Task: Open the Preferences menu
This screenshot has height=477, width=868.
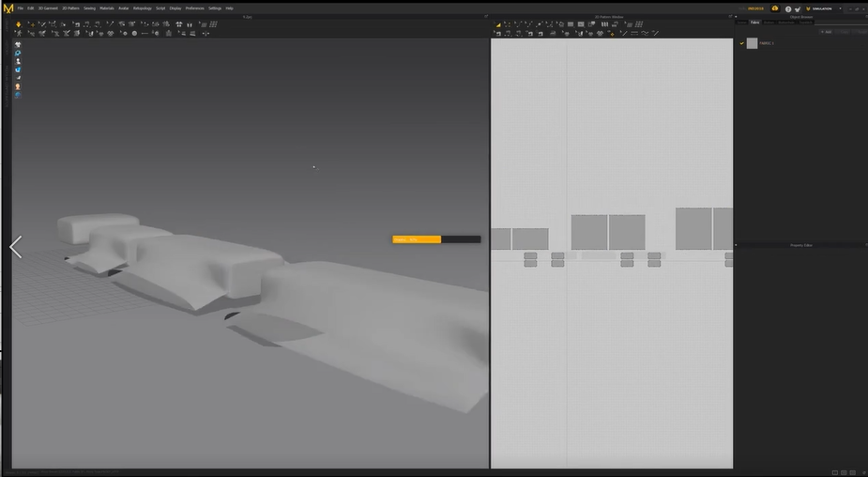Action: pos(195,8)
